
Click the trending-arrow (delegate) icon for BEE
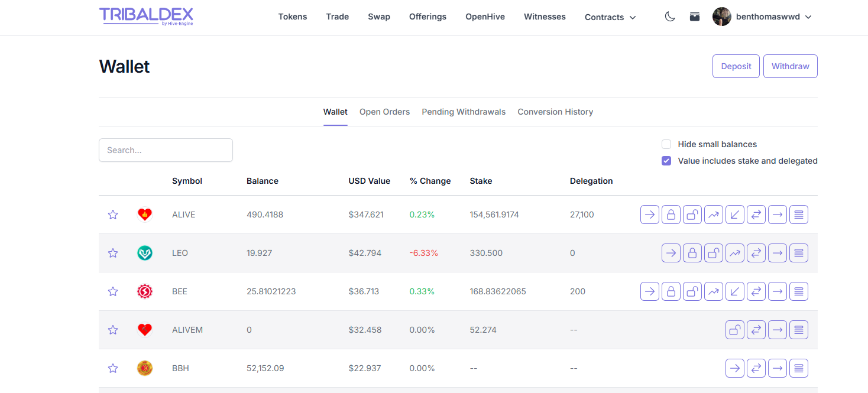click(x=714, y=291)
